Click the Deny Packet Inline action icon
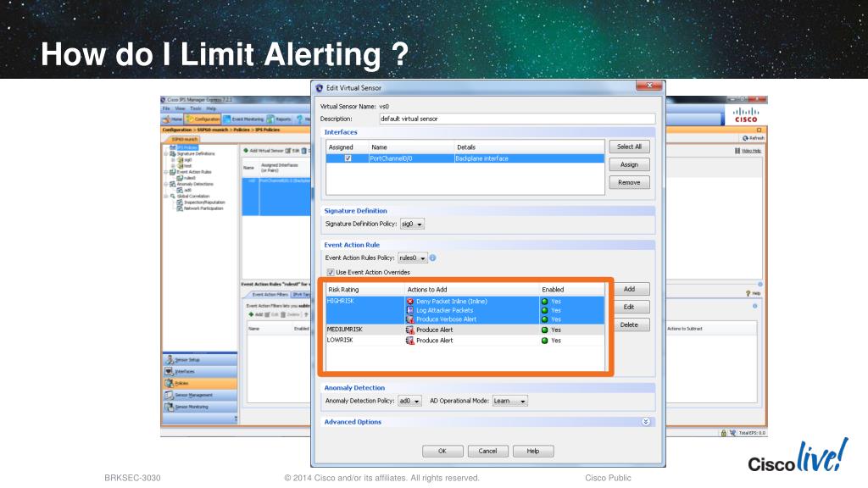The image size is (868, 488). click(x=410, y=302)
